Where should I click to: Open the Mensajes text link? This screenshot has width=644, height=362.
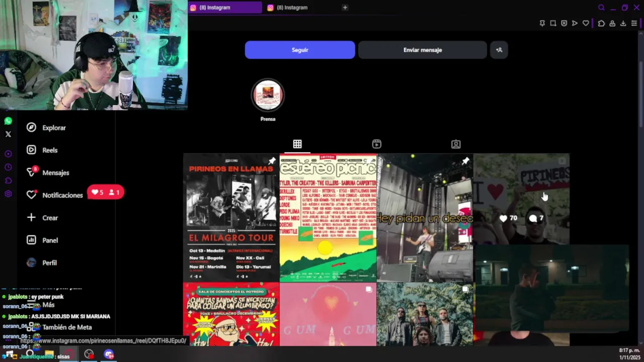click(56, 172)
